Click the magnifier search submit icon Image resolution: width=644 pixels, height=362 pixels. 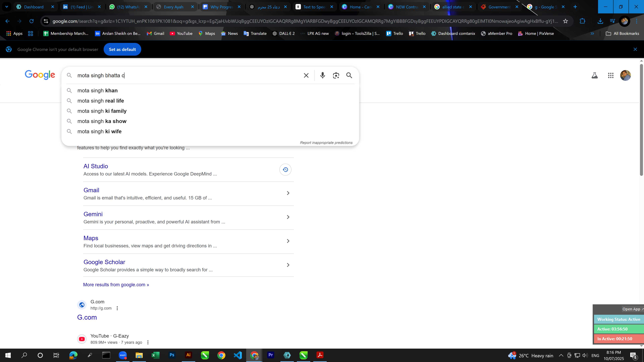click(349, 75)
